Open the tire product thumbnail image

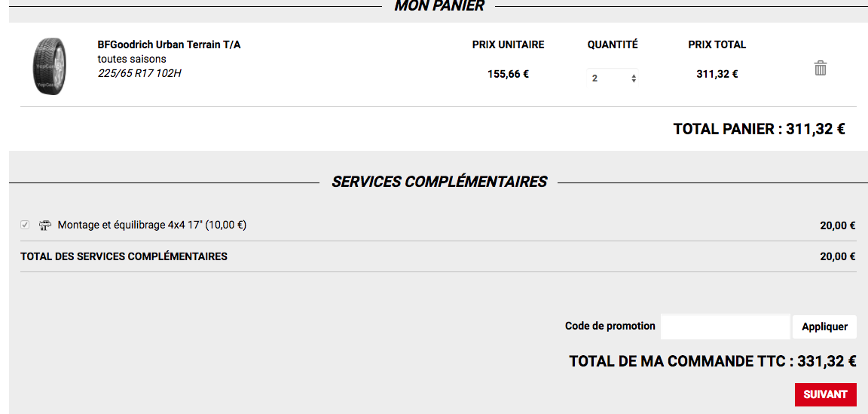[49, 65]
